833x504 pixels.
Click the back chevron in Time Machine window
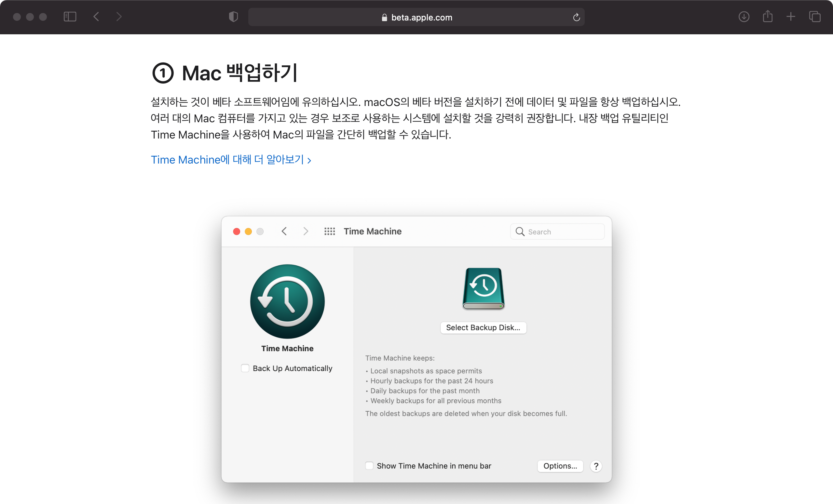pyautogui.click(x=284, y=232)
